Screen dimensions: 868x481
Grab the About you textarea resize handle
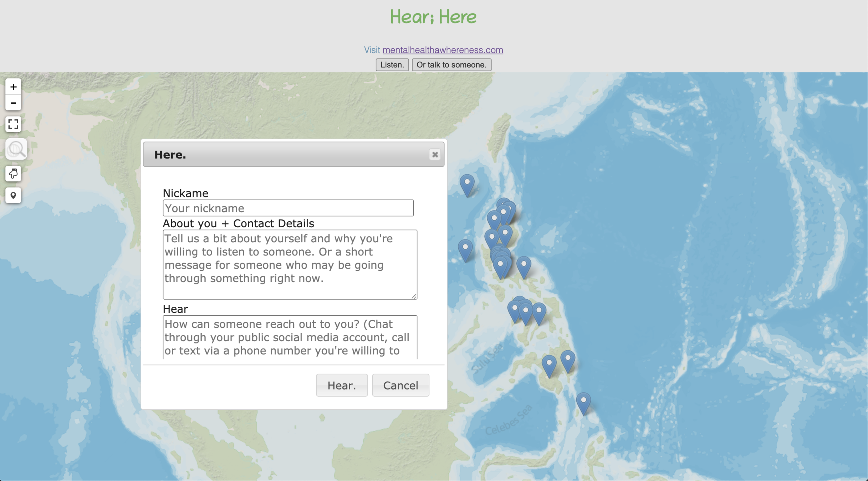click(414, 296)
